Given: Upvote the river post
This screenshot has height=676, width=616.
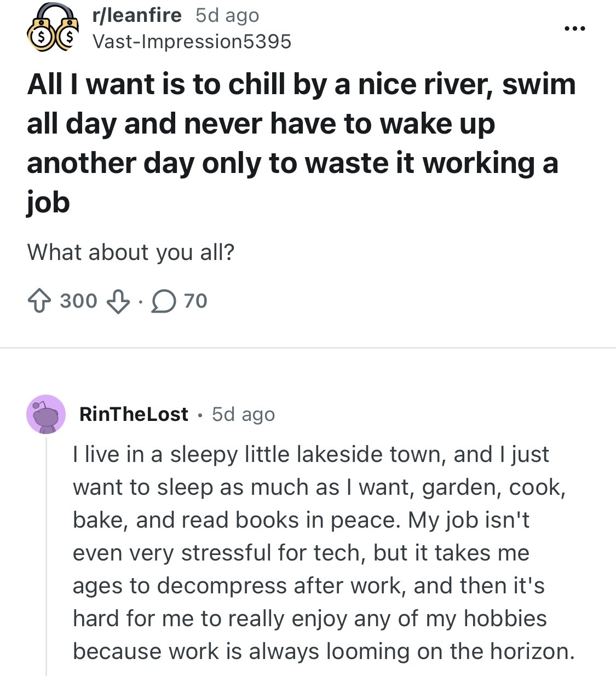Looking at the screenshot, I should point(39,301).
